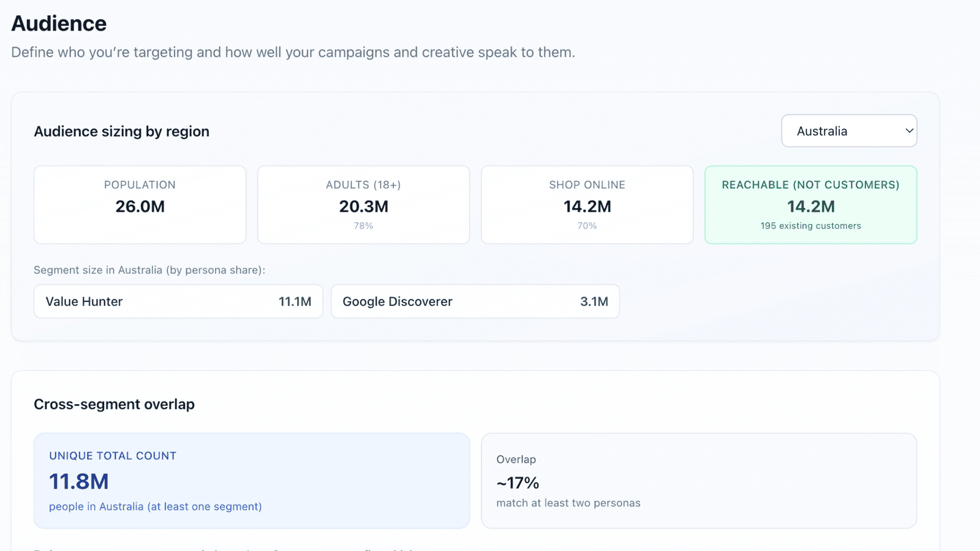The image size is (980, 551).
Task: Select the Adults (18+) 20.3M card
Action: [363, 204]
